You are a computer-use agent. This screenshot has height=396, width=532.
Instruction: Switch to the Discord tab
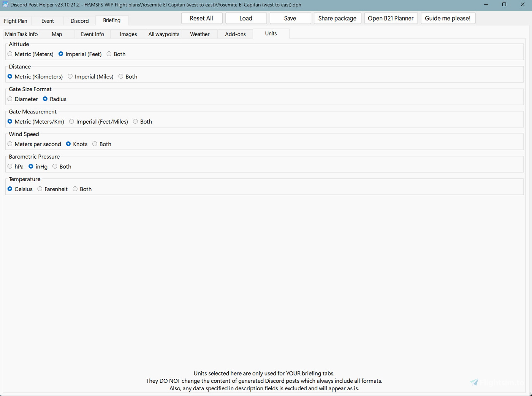[79, 21]
